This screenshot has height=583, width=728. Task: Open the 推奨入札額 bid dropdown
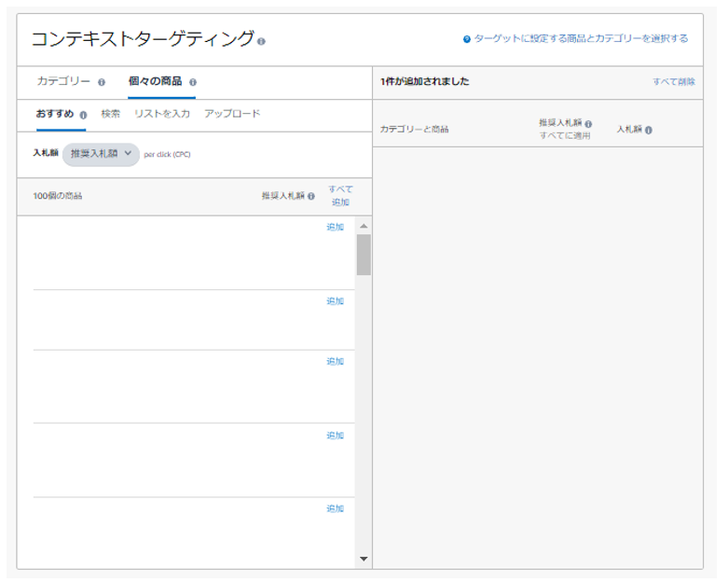tap(101, 154)
